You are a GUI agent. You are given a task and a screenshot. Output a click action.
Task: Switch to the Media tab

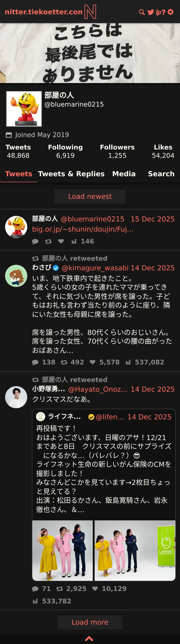[x=124, y=174]
